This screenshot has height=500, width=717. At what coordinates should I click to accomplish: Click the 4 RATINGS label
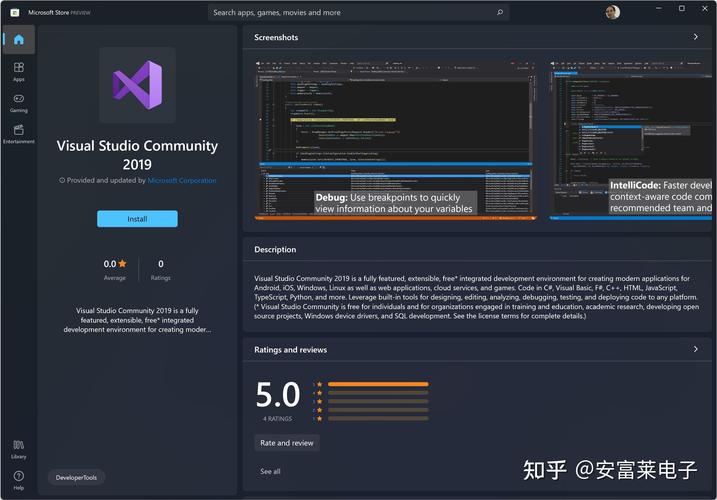[277, 419]
